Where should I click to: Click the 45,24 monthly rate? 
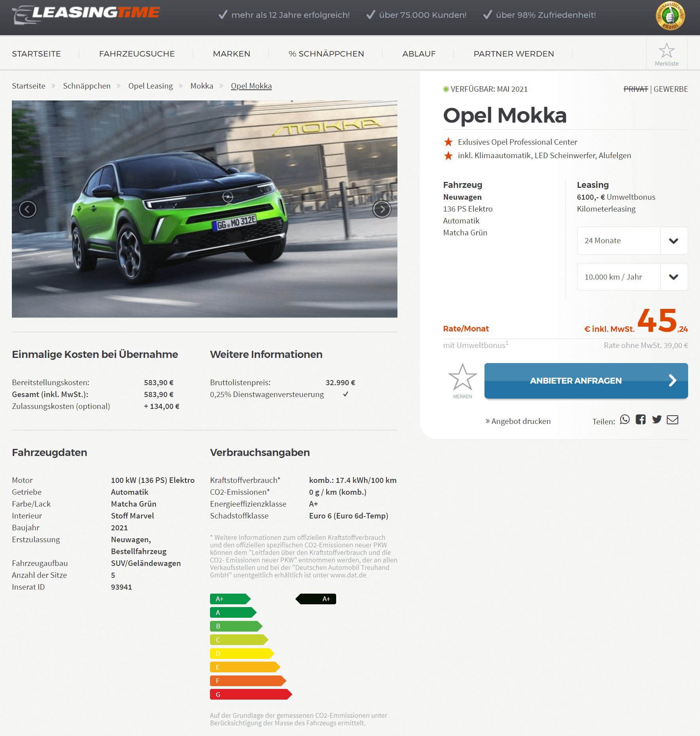(x=662, y=321)
